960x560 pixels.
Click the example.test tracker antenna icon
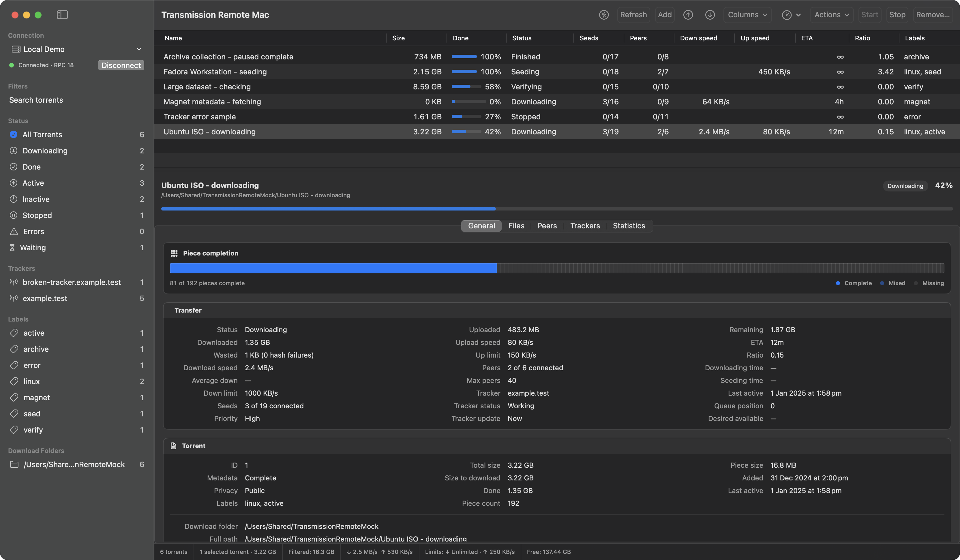(14, 298)
